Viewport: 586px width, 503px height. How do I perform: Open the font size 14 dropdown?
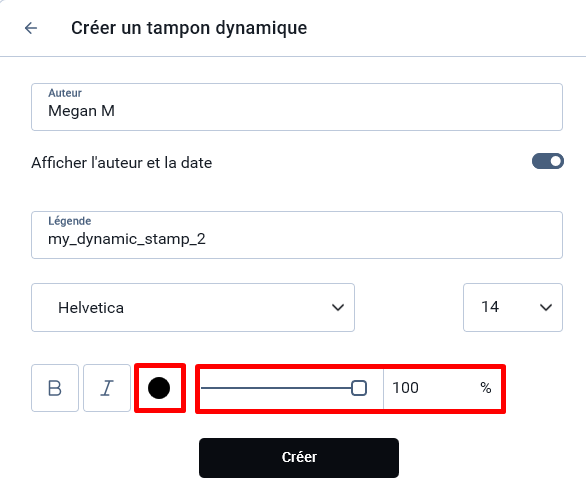(x=513, y=307)
